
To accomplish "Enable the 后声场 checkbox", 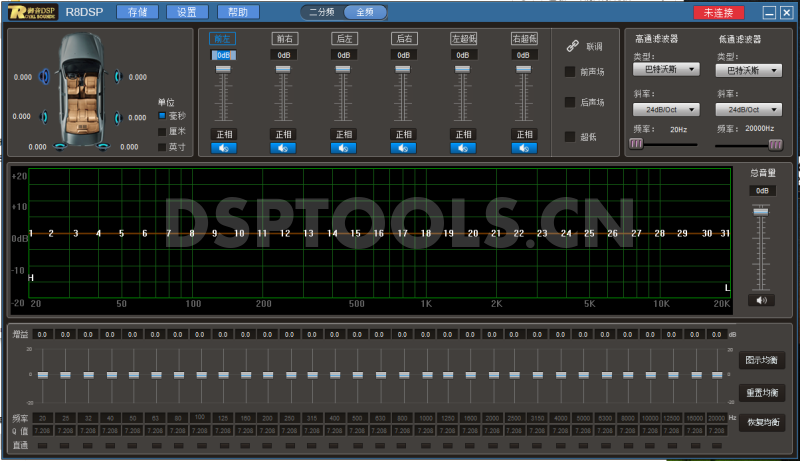I will coord(571,102).
